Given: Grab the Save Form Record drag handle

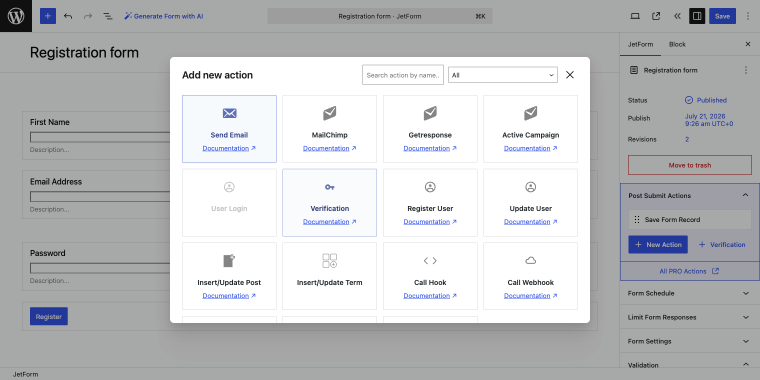Looking at the screenshot, I should 637,220.
